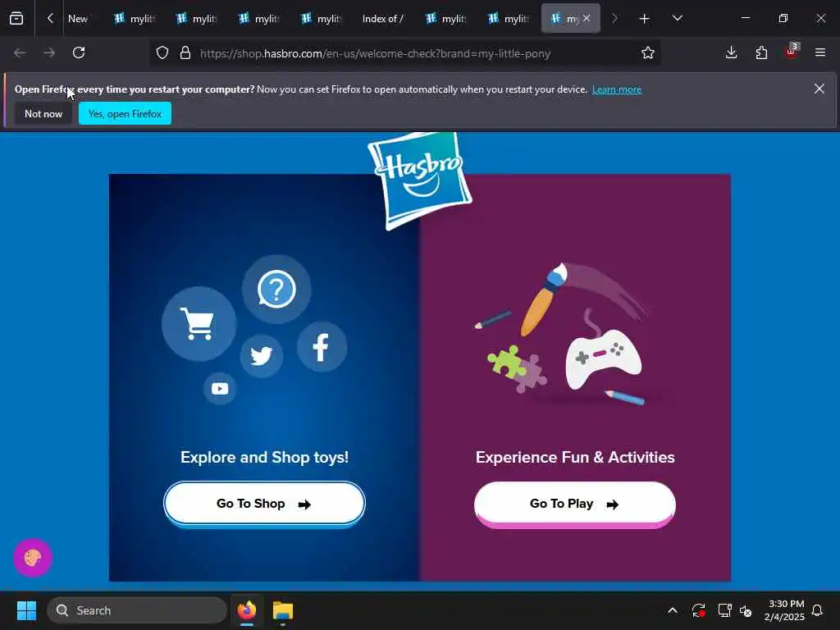Click Explore and Shop toys! heading

point(264,457)
